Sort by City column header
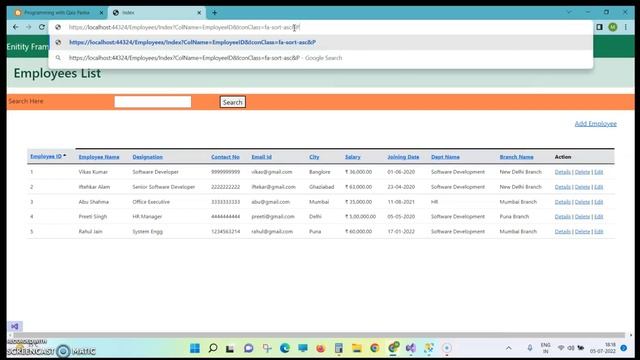Viewport: 640px width, 360px height. coord(314,157)
